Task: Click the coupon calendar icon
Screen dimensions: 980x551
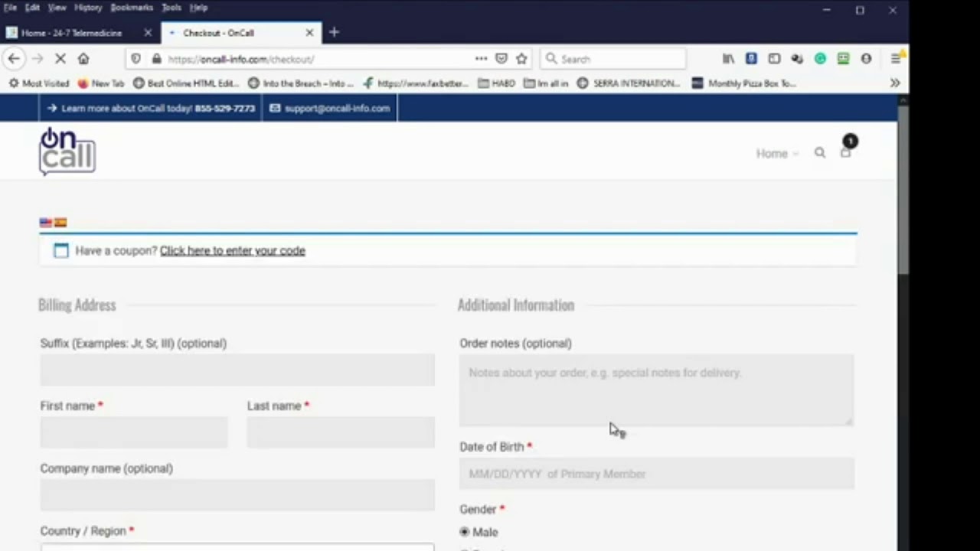Action: click(61, 251)
